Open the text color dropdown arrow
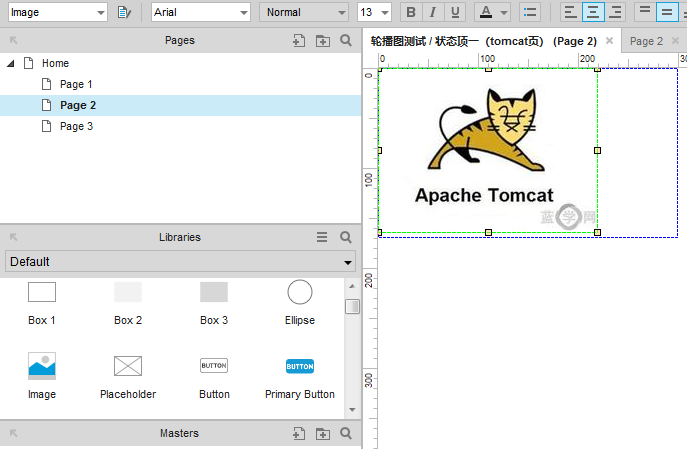687x449 pixels. (504, 13)
